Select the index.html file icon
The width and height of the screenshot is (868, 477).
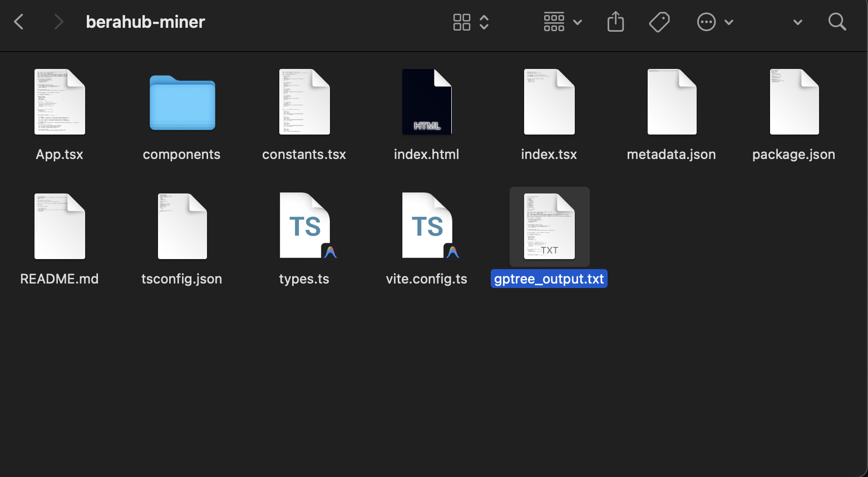click(x=427, y=102)
